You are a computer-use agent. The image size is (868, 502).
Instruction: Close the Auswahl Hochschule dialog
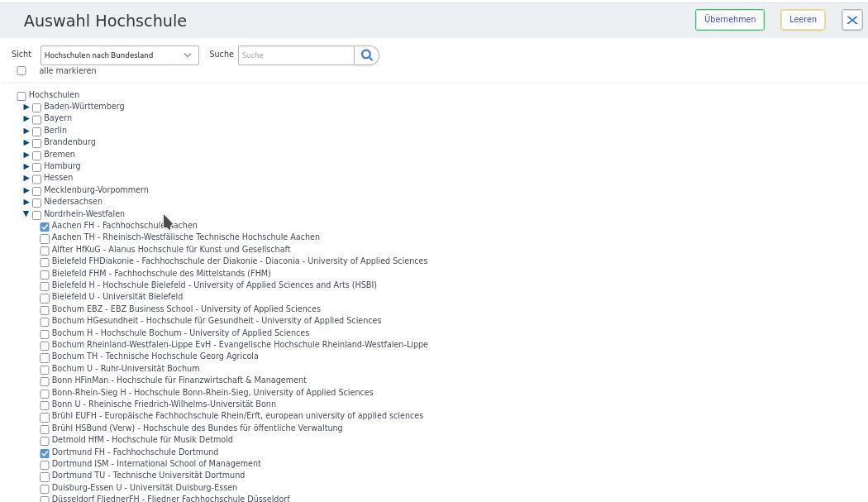coord(851,20)
